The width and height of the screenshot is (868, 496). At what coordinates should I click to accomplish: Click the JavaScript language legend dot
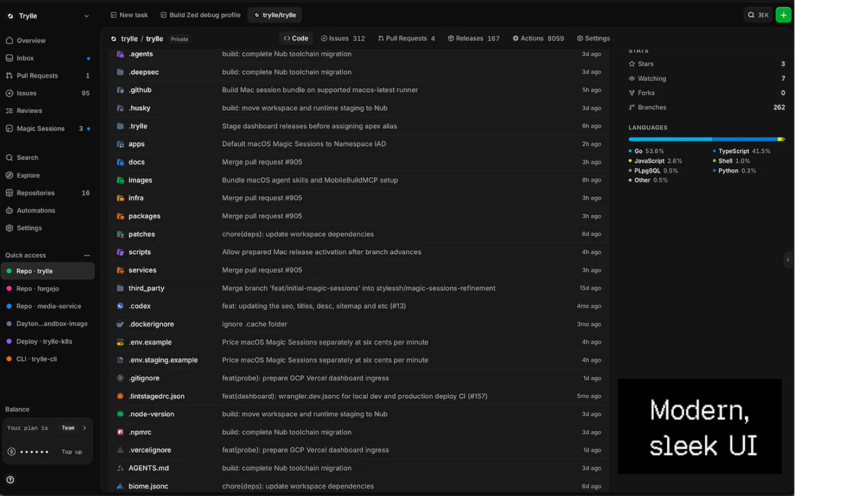[630, 161]
